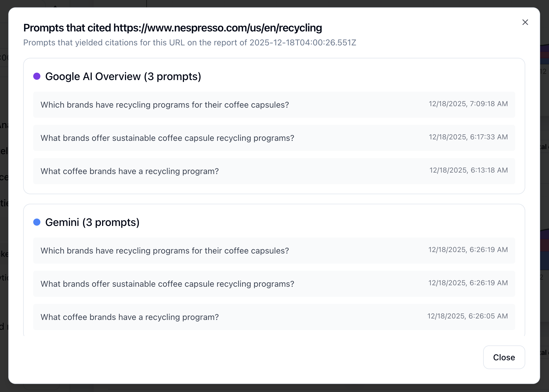The height and width of the screenshot is (392, 549).
Task: Click the X icon to dismiss the dialog
Action: (x=525, y=22)
